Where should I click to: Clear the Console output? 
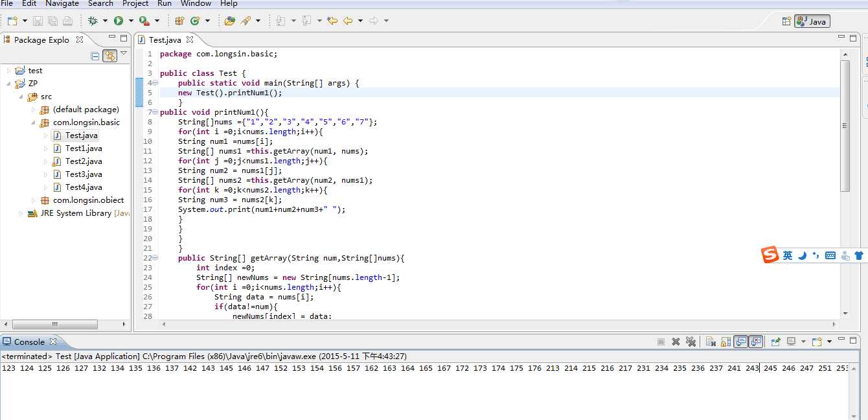coord(711,342)
